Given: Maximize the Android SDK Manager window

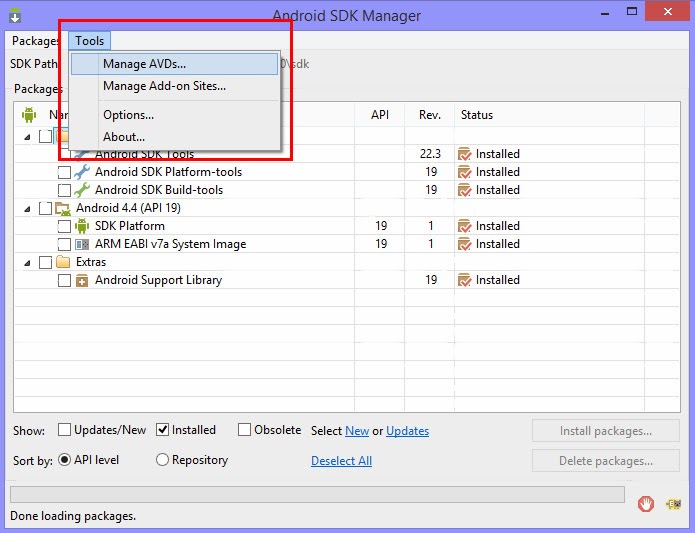Looking at the screenshot, I should 632,12.
